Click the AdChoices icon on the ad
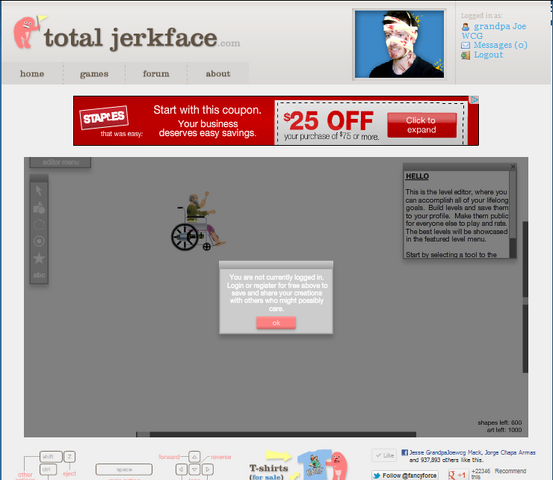This screenshot has width=553, height=480. [475, 100]
